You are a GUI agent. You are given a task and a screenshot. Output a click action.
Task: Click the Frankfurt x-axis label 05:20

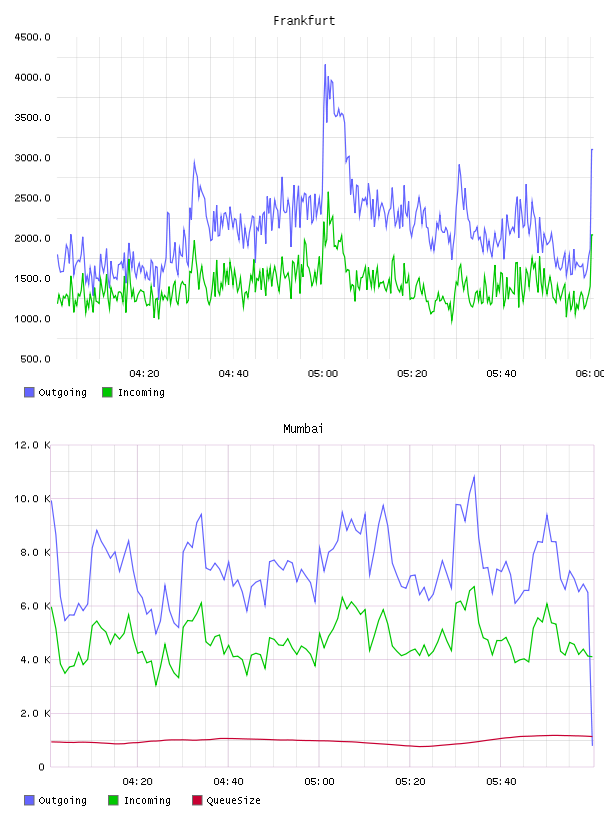pyautogui.click(x=412, y=374)
